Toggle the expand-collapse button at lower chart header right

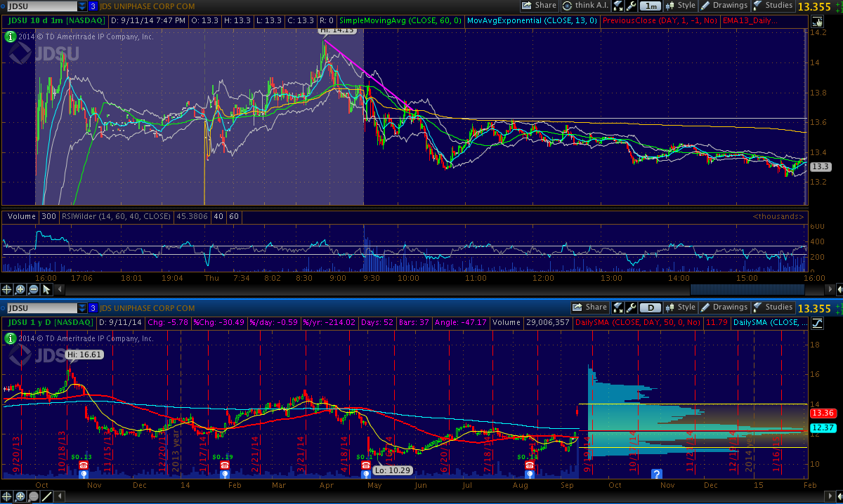point(818,323)
